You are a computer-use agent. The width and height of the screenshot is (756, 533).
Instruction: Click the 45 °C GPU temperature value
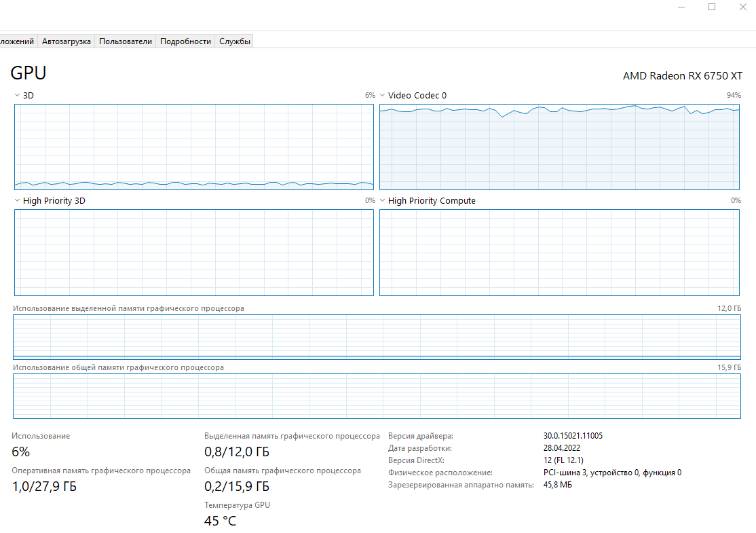pos(221,521)
